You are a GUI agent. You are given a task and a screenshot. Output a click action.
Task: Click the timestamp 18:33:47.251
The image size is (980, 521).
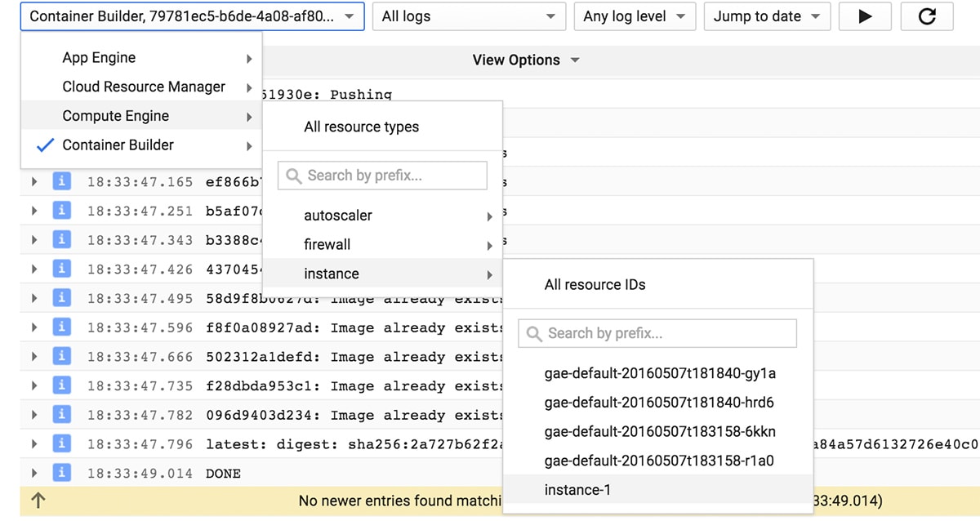click(140, 211)
